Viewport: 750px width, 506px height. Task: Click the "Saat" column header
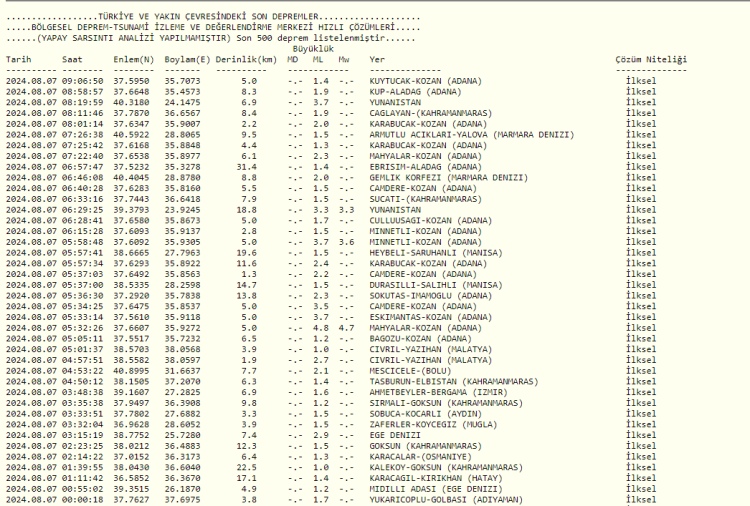coord(72,60)
